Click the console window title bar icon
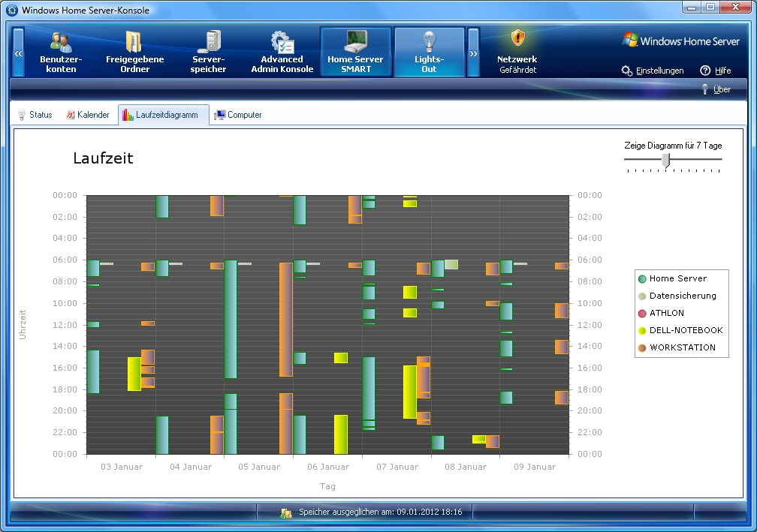This screenshot has width=757, height=532. point(11,10)
